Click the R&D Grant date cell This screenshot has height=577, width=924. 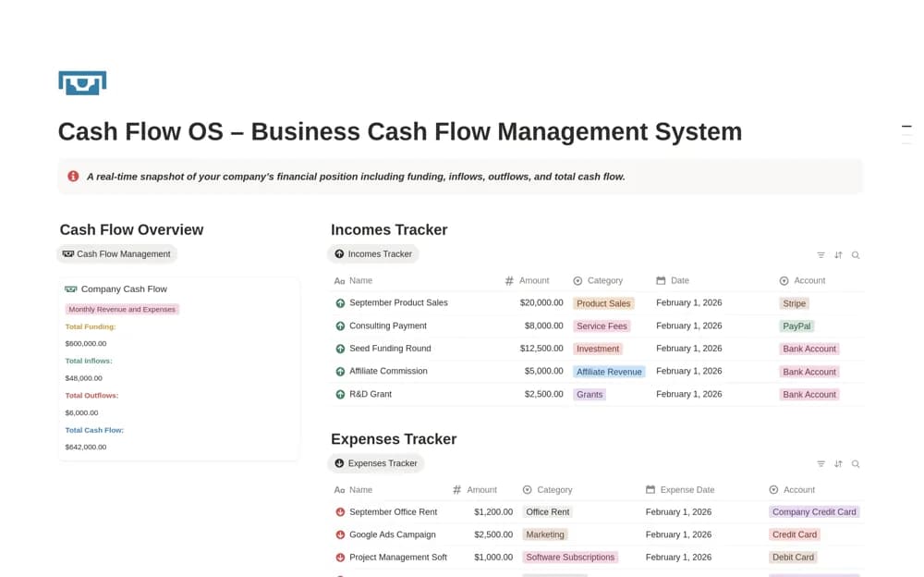pos(689,394)
